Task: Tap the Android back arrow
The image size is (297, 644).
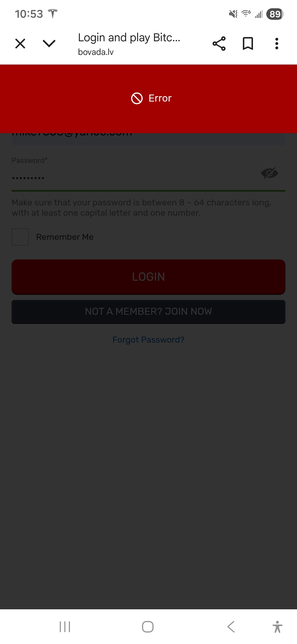Action: [x=231, y=626]
